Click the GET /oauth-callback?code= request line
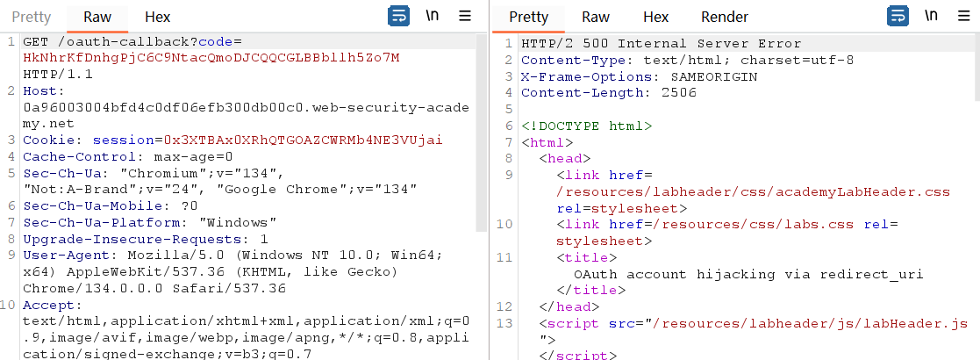 (132, 42)
